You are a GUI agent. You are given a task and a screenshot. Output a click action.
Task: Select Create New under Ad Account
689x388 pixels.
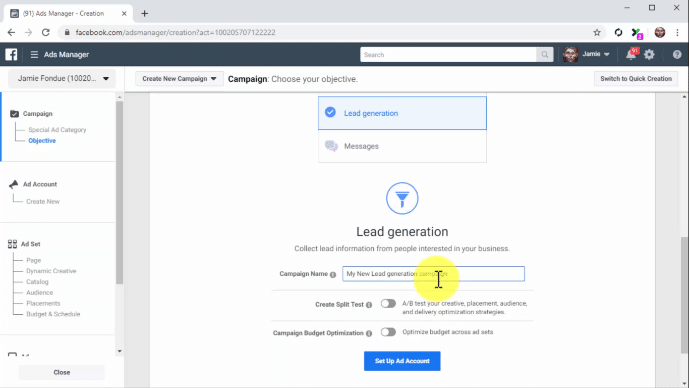43,201
